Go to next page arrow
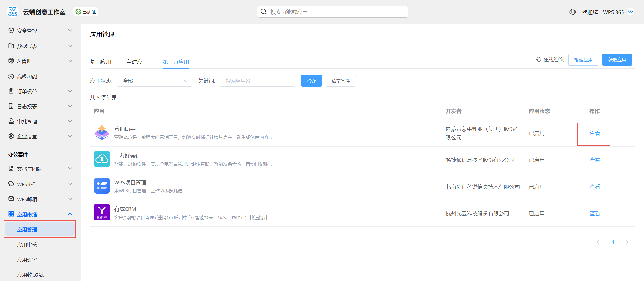 tap(627, 242)
